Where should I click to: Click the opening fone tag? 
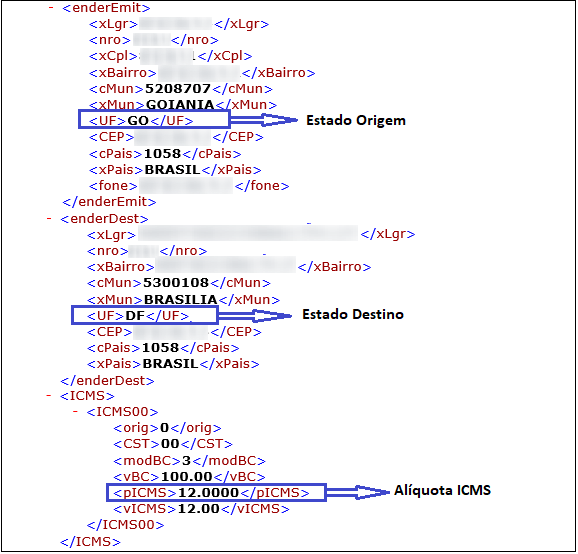(x=113, y=186)
